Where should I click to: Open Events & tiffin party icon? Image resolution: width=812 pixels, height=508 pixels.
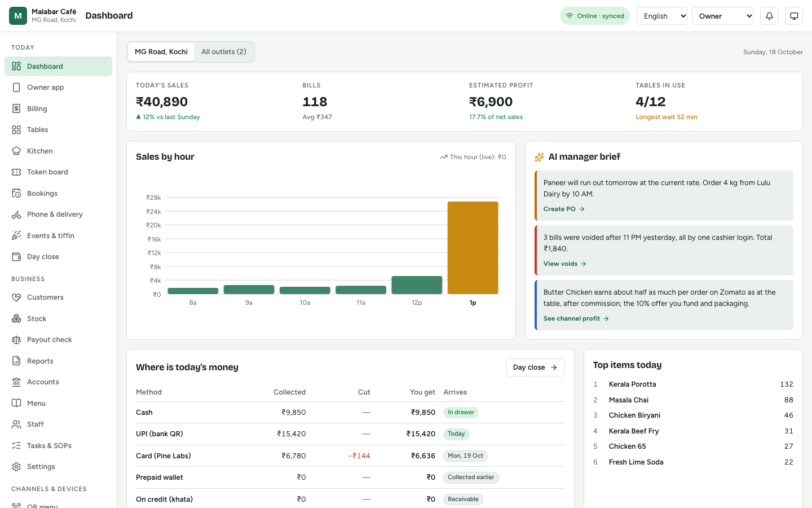pos(16,235)
